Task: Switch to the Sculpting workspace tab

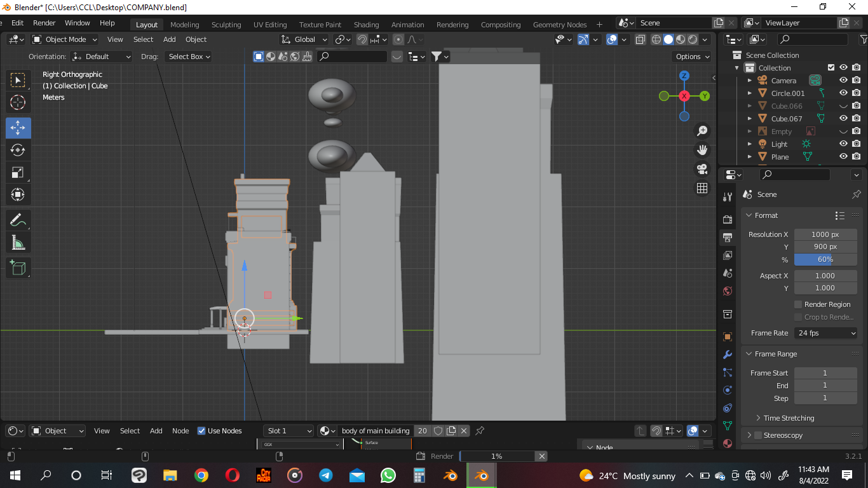Action: pyautogui.click(x=226, y=25)
